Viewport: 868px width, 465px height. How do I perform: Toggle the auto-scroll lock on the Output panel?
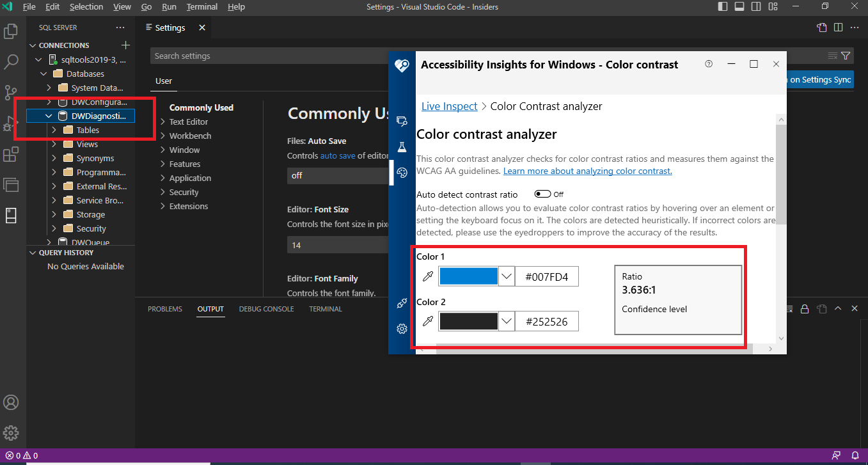click(805, 308)
